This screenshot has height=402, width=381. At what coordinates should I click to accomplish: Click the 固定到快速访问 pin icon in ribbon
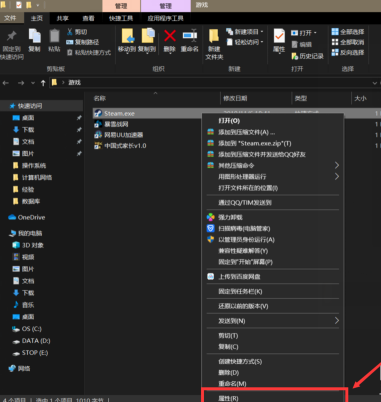click(12, 36)
